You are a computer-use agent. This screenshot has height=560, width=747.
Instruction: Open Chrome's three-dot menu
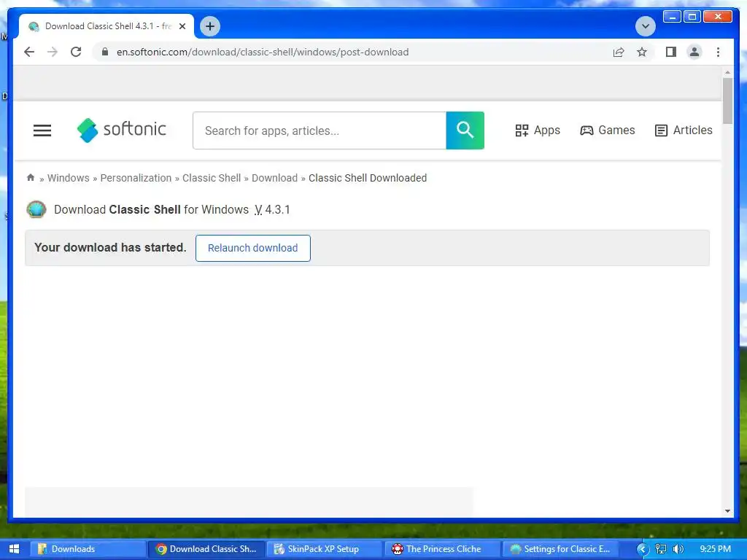[718, 52]
